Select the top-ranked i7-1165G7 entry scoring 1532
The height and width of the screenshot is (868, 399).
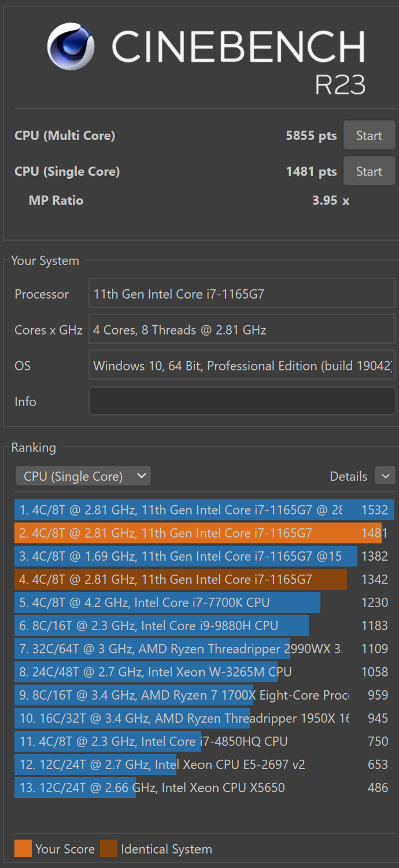tap(197, 510)
